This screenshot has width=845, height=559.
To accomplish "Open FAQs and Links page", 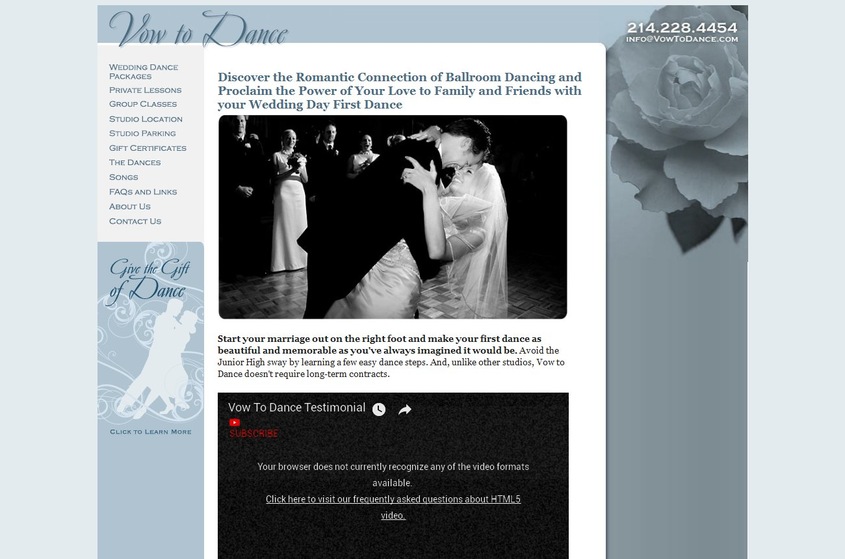I will click(x=143, y=191).
